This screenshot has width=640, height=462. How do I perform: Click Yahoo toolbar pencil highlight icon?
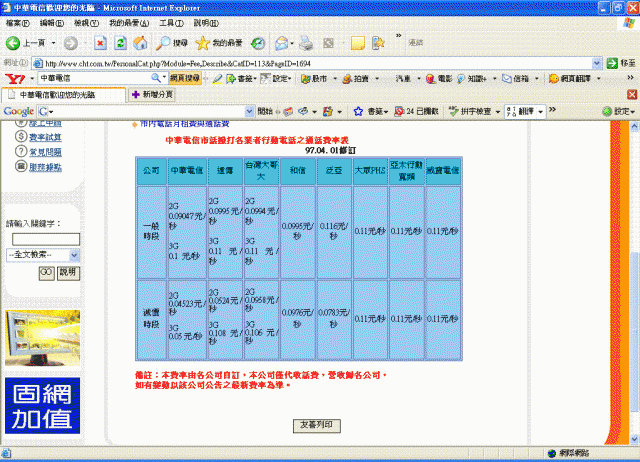[217, 78]
